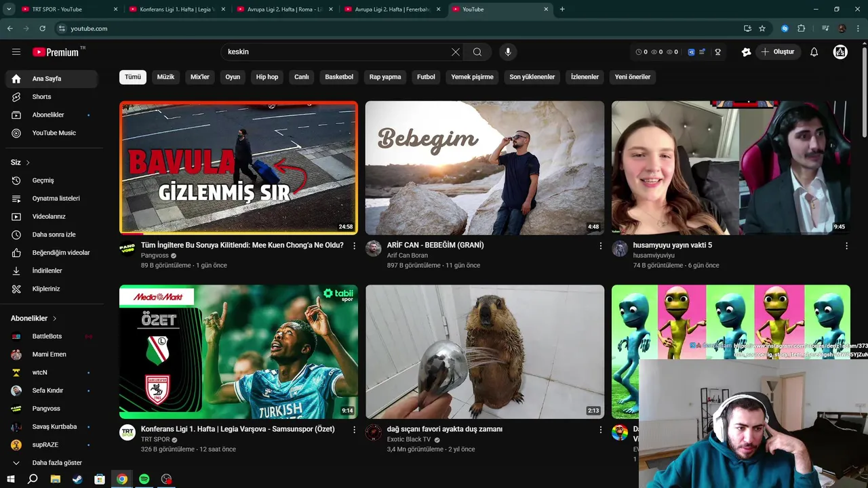The width and height of the screenshot is (868, 488).
Task: Switch to Konferans Ligi 1. Hafta tab
Action: coord(176,9)
